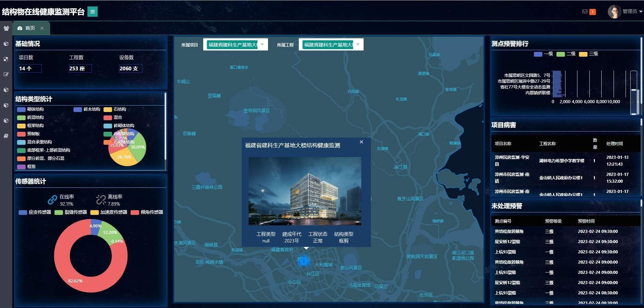Toggle 倾角传感器 legend in sensor statistics
The height and width of the screenshot is (308, 644).
point(135,212)
